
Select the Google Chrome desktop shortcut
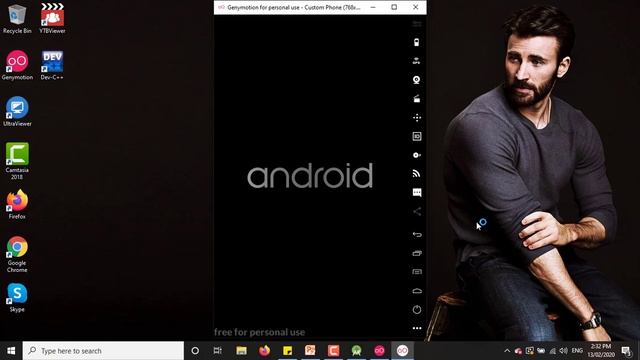(17, 254)
